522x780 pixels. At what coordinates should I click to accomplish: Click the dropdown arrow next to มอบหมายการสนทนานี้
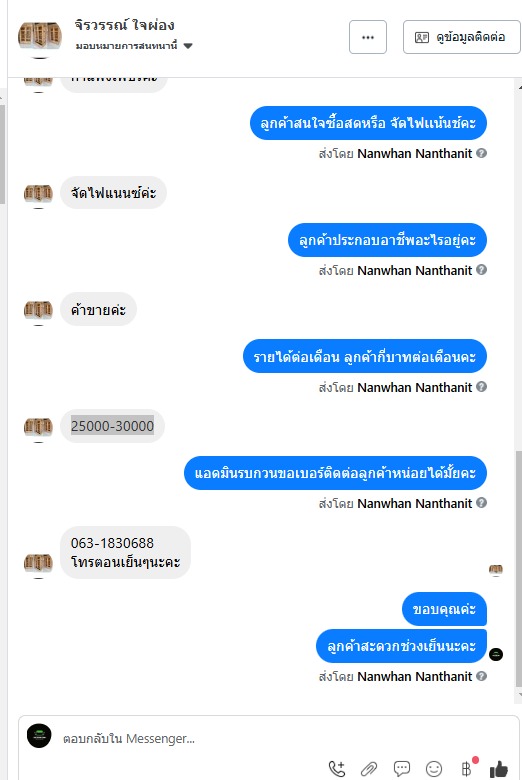coord(188,46)
